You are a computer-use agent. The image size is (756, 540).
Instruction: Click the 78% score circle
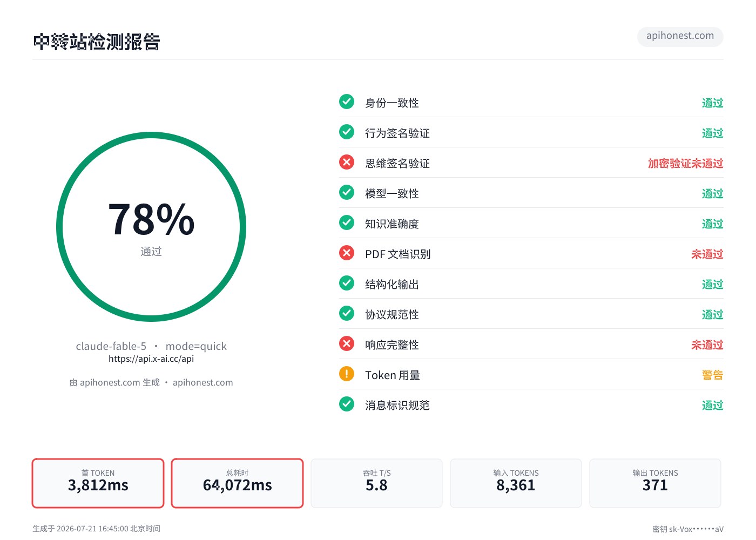(x=151, y=227)
